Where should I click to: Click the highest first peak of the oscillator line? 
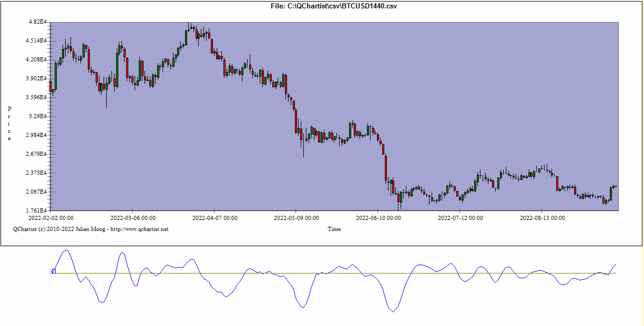point(66,250)
